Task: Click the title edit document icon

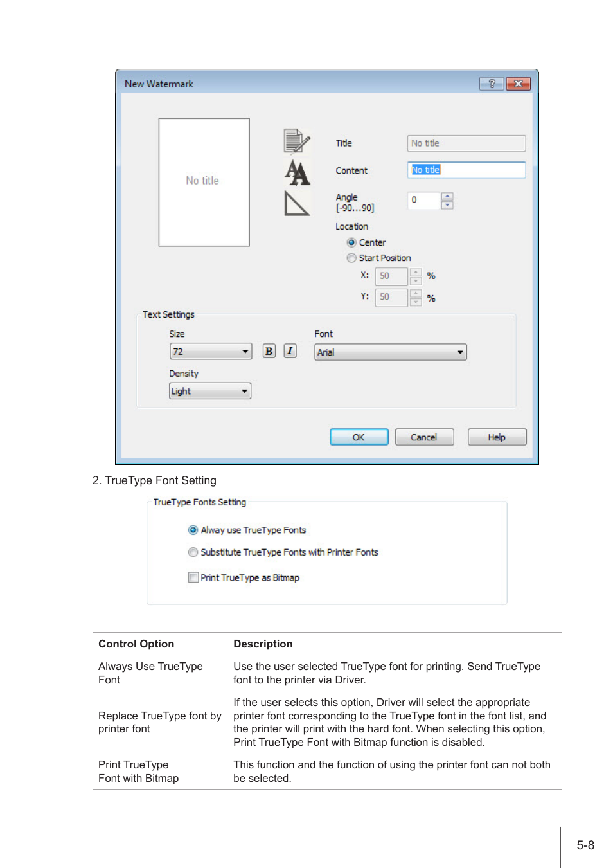Action: 297,141
